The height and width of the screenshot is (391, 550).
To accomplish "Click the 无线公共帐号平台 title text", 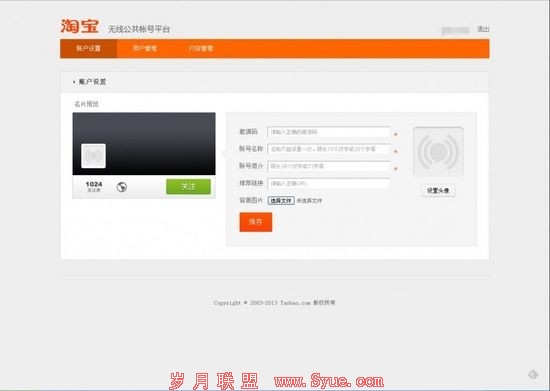I will pyautogui.click(x=139, y=29).
